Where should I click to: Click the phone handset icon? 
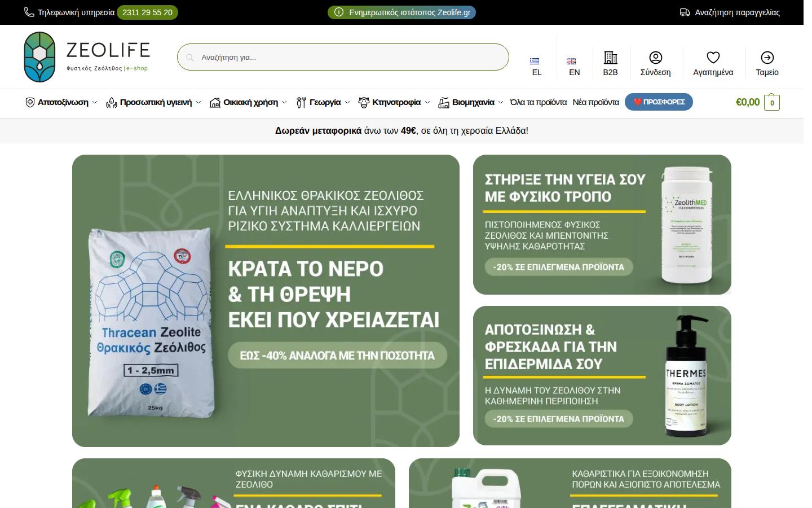click(x=29, y=12)
